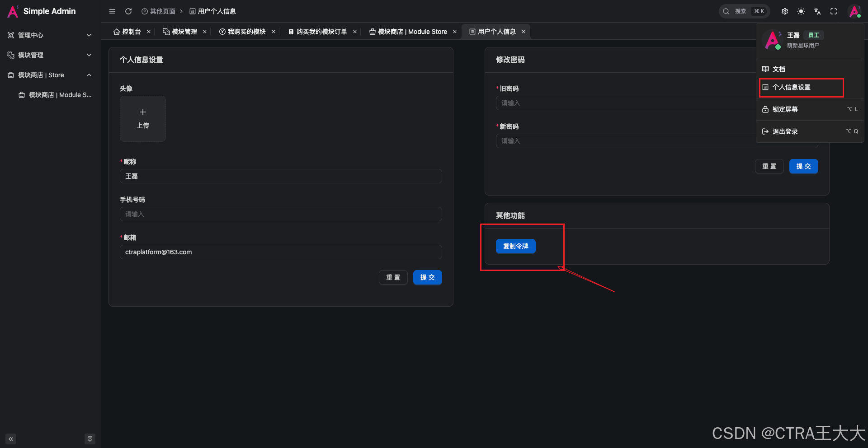Click 重置 in change password form
Screen dimensions: 868x448
[x=769, y=166]
